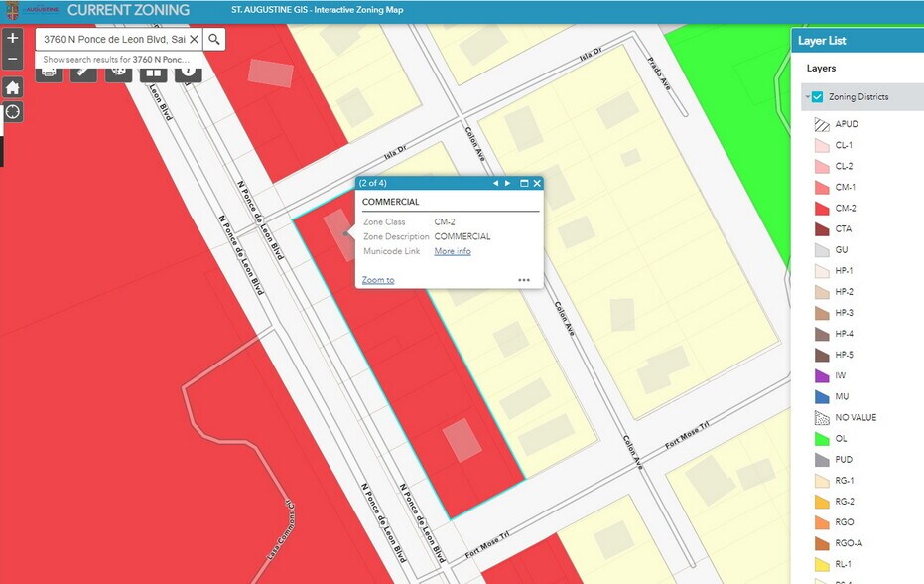Click the search magnifier button

[214, 39]
